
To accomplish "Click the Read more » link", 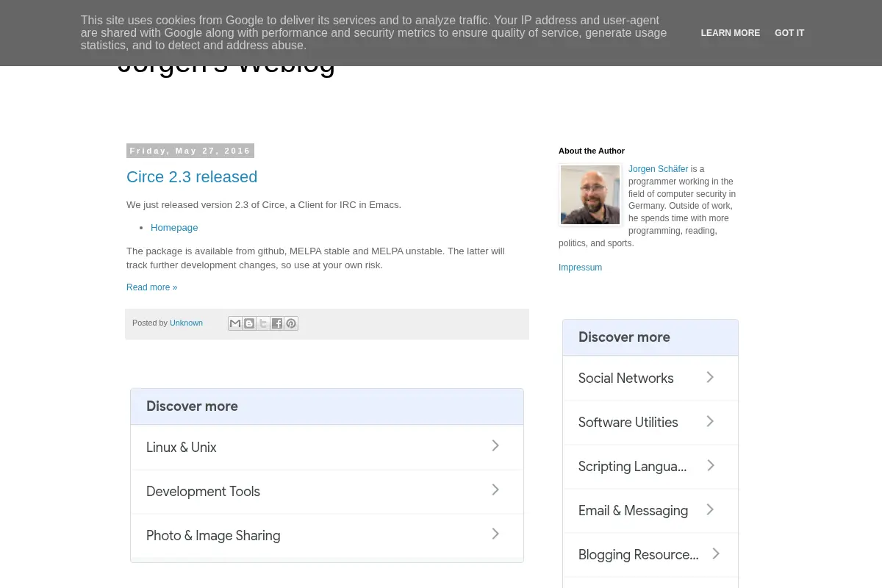I will point(151,287).
